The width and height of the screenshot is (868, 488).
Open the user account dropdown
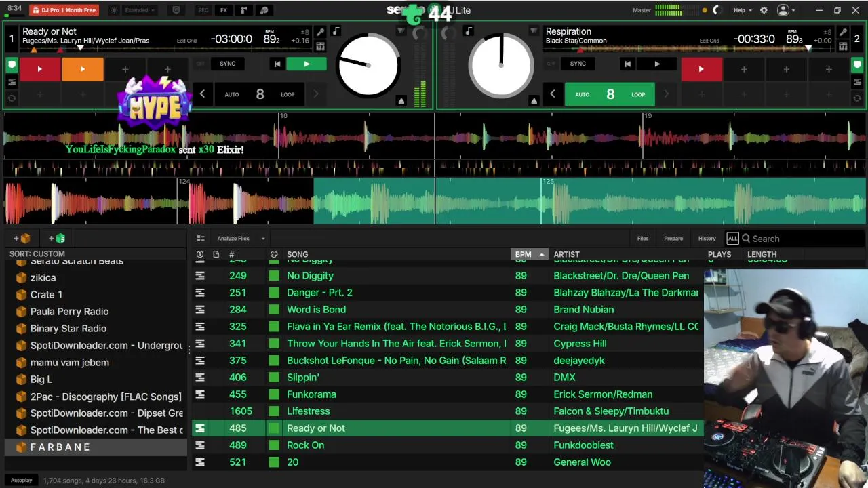[x=786, y=10]
